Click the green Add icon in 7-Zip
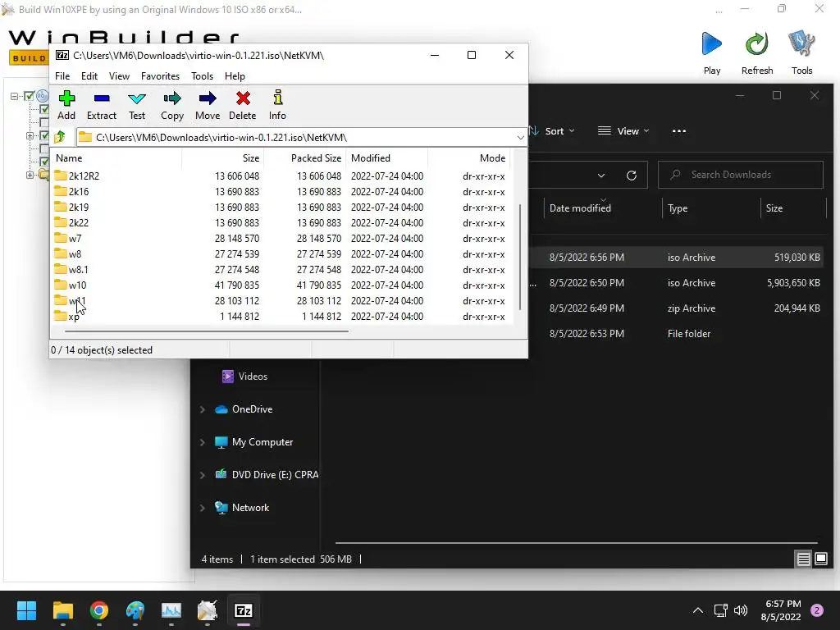Screen dimensions: 840x630 coord(66,98)
